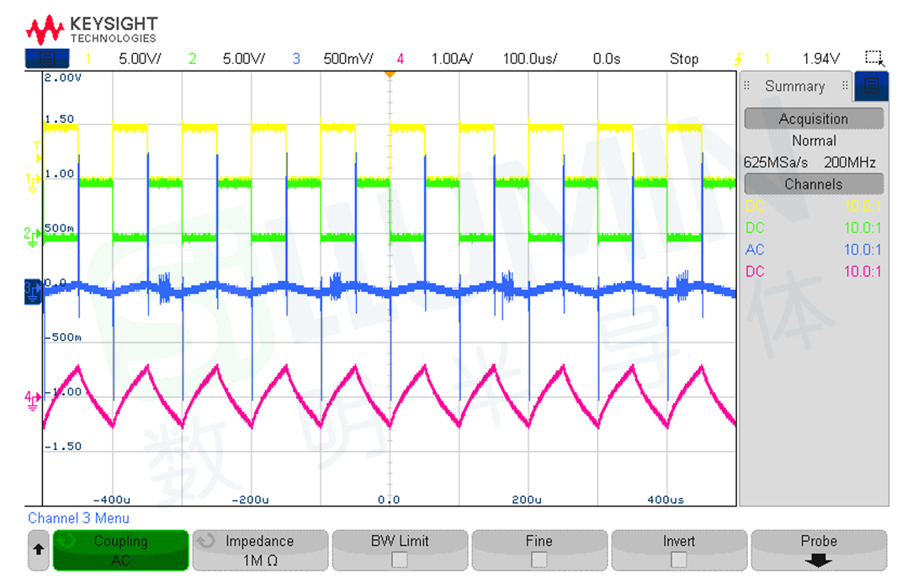Change the Impedance 1M Ω setting

260,550
